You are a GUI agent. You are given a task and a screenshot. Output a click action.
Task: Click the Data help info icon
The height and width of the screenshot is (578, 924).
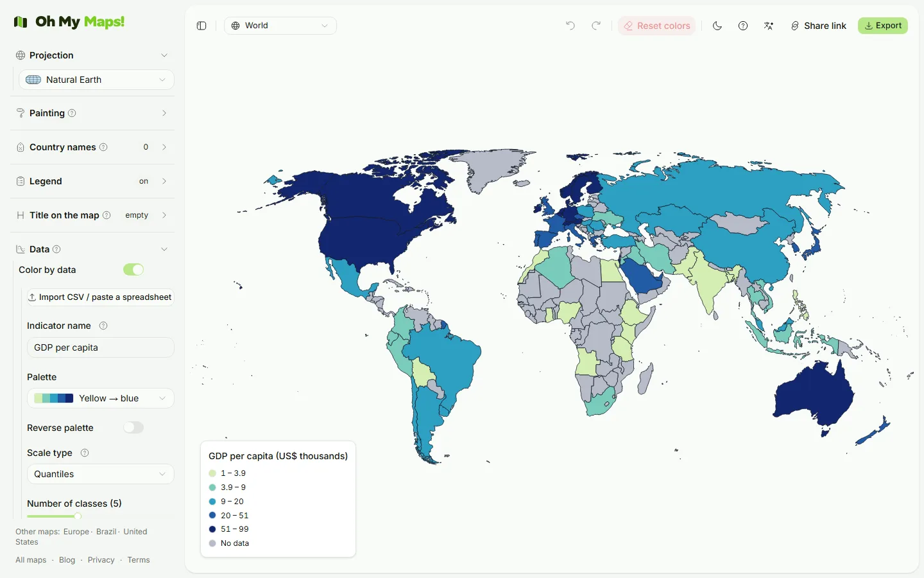click(x=56, y=249)
